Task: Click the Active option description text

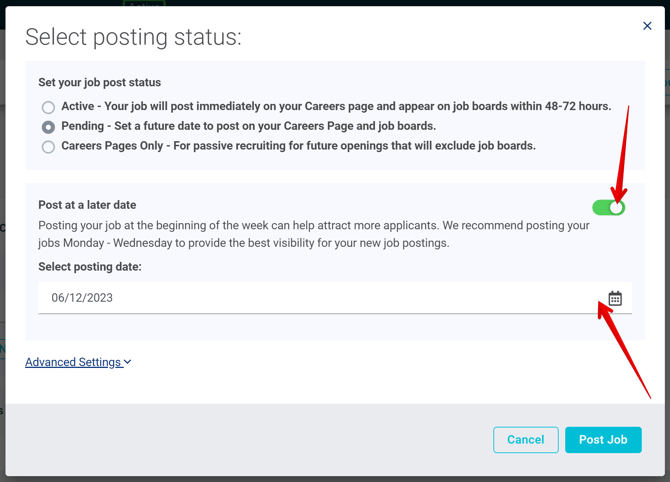Action: (x=336, y=106)
